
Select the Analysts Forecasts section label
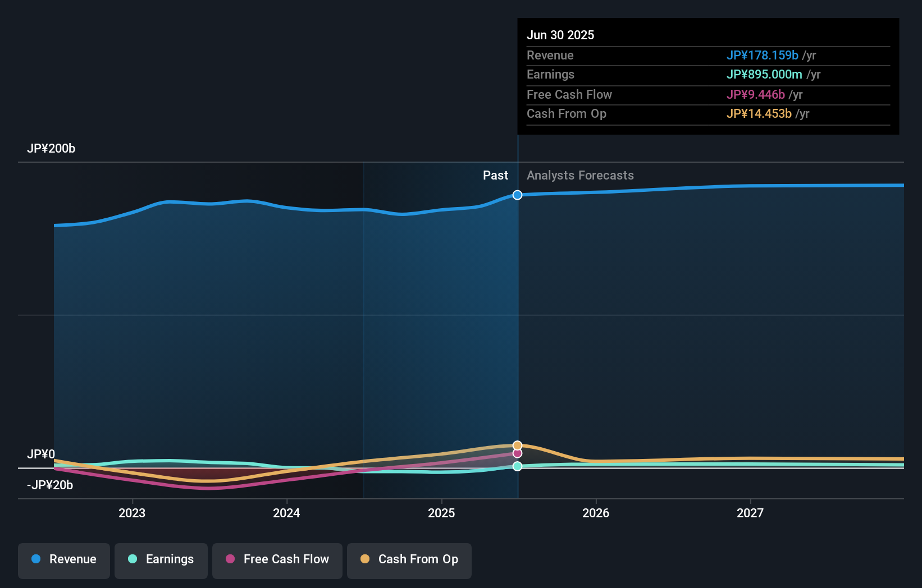point(580,175)
